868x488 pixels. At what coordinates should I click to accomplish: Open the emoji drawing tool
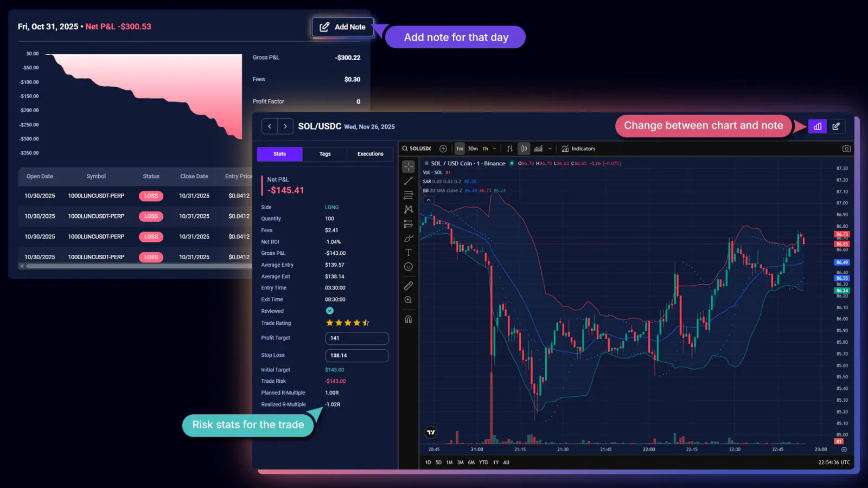click(408, 266)
